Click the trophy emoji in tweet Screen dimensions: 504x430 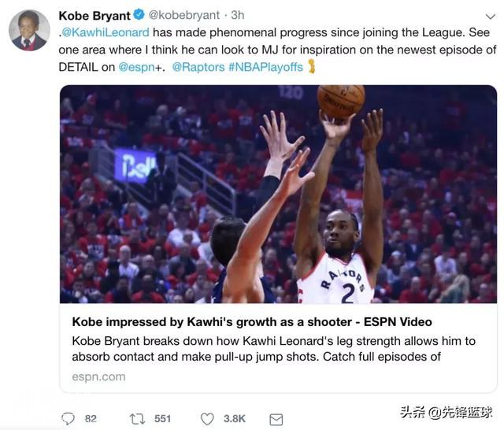click(x=312, y=66)
